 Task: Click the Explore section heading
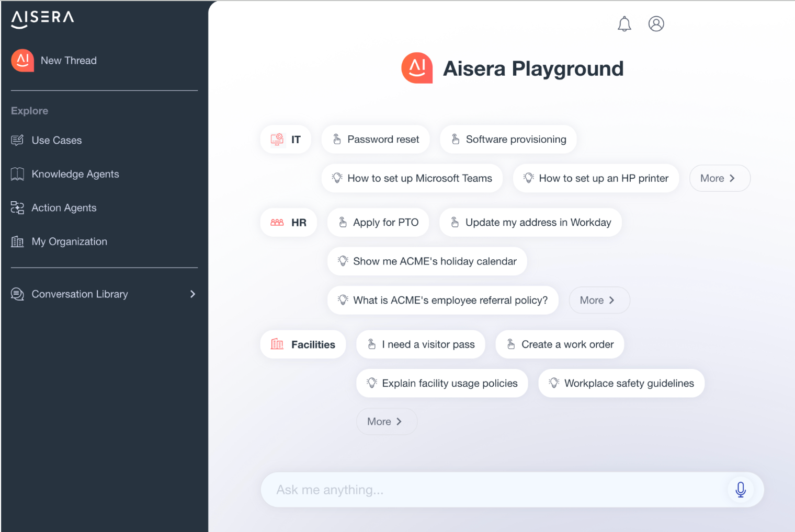point(30,111)
